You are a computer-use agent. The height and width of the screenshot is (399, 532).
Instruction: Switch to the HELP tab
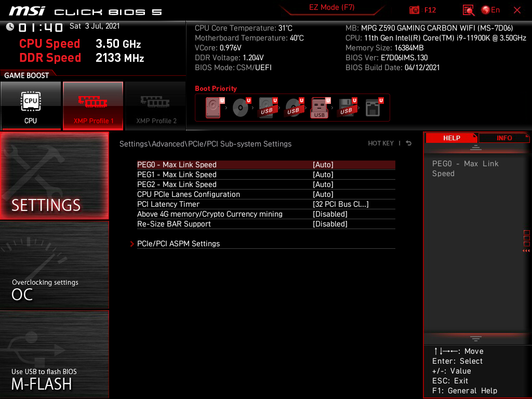(451, 138)
